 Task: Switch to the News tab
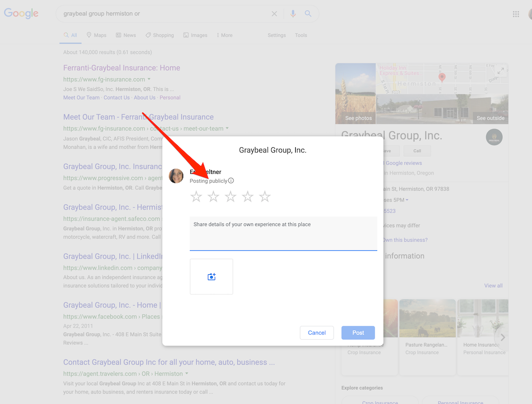tap(126, 35)
